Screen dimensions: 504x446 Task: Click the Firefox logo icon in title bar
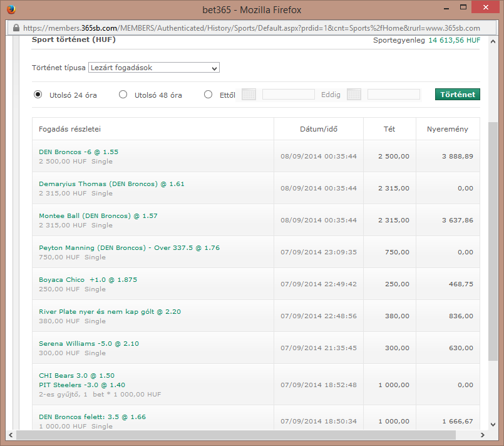(11, 9)
